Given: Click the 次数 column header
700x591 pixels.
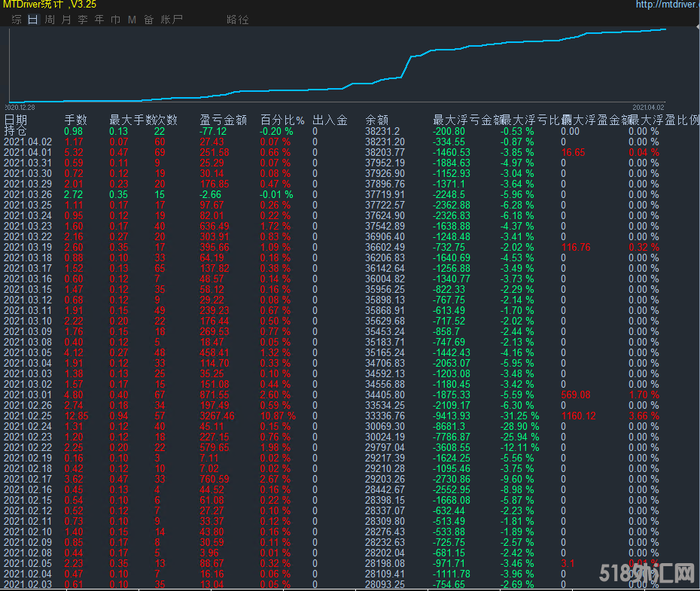Looking at the screenshot, I should pyautogui.click(x=166, y=120).
